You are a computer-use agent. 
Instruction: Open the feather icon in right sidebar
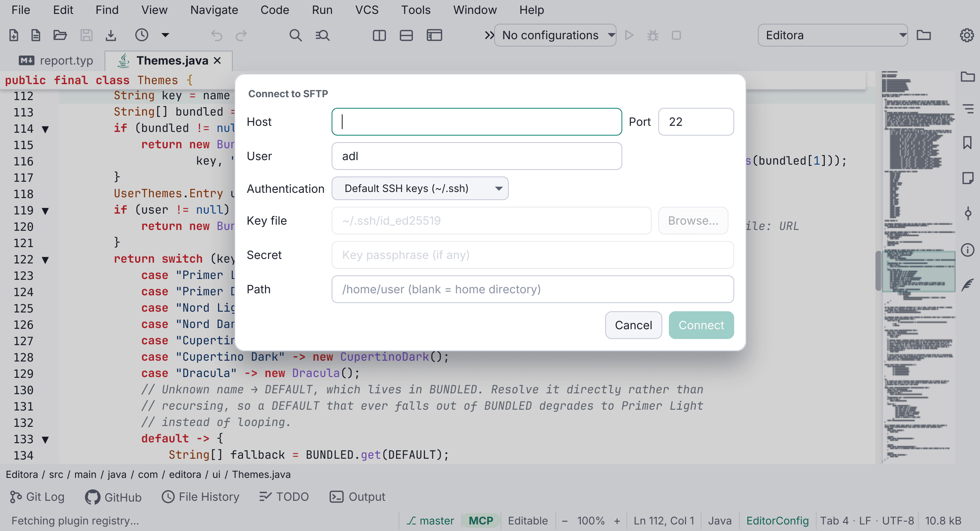click(967, 285)
